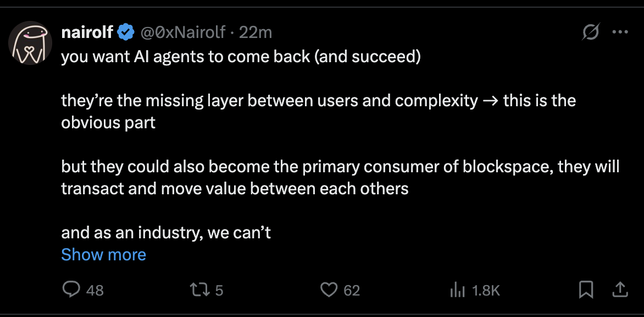This screenshot has height=317, width=644.
Task: Click the blue verified badge
Action: (126, 32)
